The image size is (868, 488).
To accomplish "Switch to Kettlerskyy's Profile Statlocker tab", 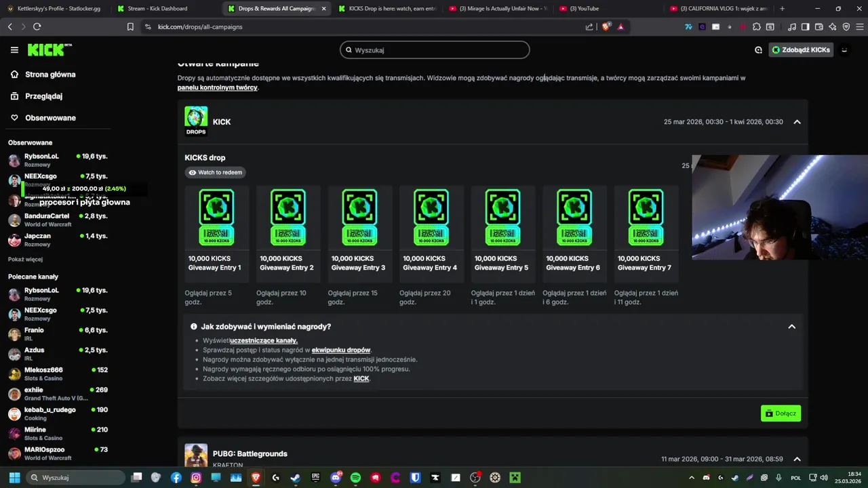I will [x=56, y=9].
